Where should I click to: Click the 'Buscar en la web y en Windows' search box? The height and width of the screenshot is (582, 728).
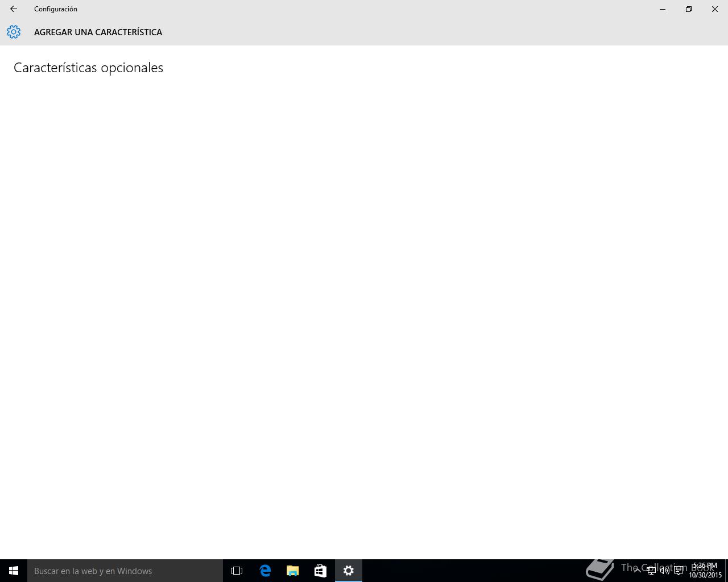click(125, 571)
